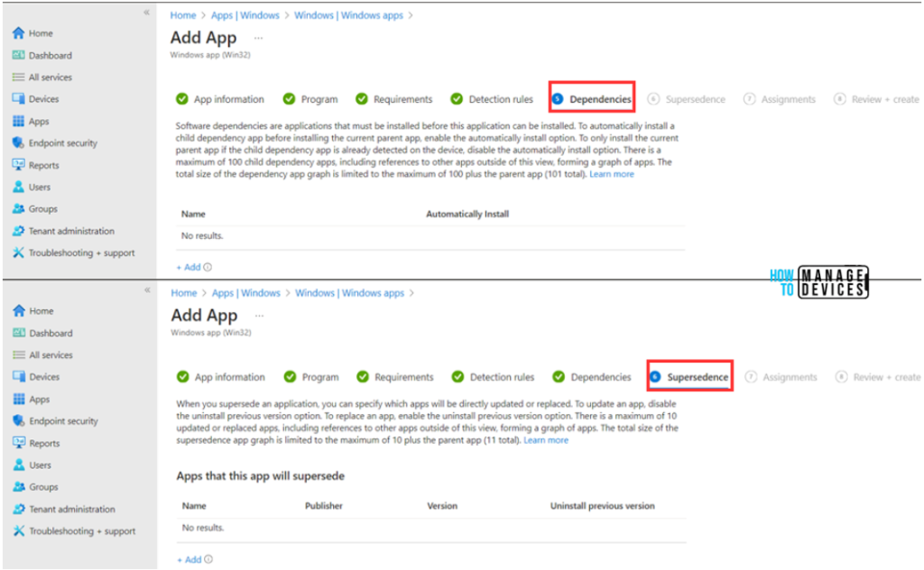Viewport: 924px width, 570px height.
Task: Click Troubleshooting + support icon in lower sidebar
Action: [x=19, y=530]
